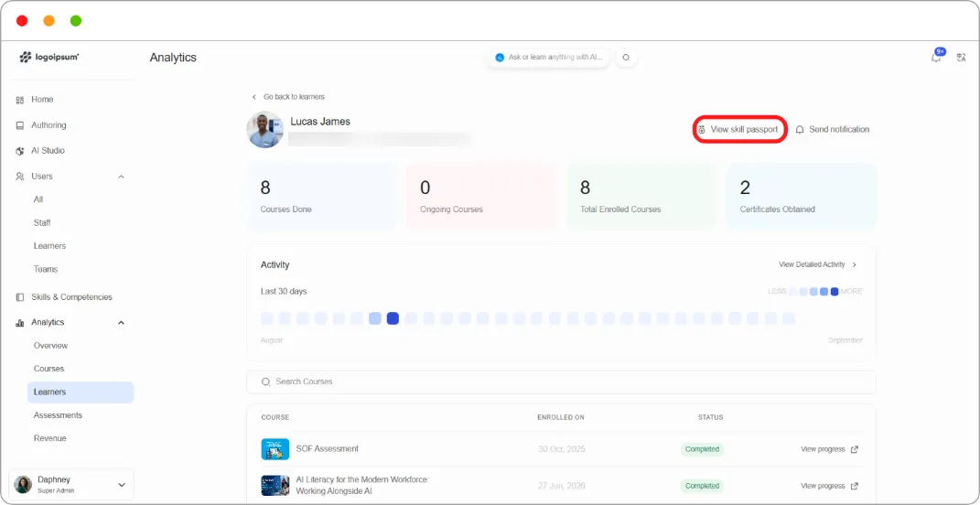Click the Search Courses magnifier icon
980x505 pixels.
click(265, 381)
